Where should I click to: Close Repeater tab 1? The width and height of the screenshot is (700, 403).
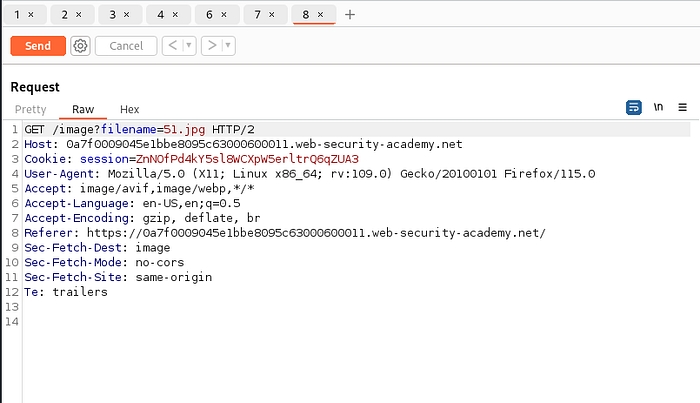click(x=31, y=15)
